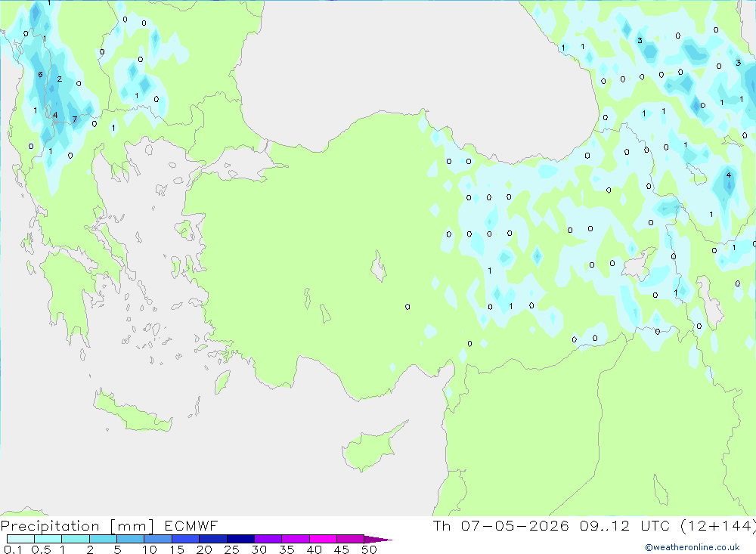The width and height of the screenshot is (756, 554).
Task: Pick the 40–45 mm magenta legend swatch
Action: coord(323,539)
